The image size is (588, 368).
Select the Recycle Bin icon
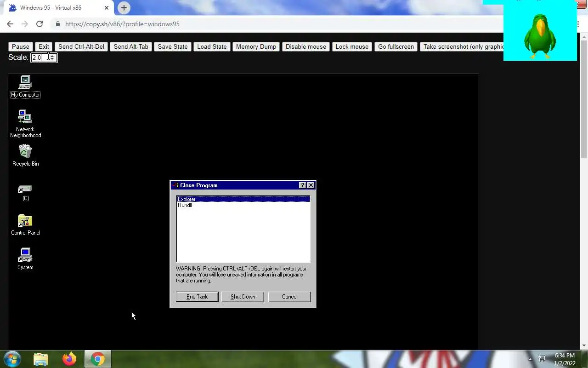(x=25, y=155)
